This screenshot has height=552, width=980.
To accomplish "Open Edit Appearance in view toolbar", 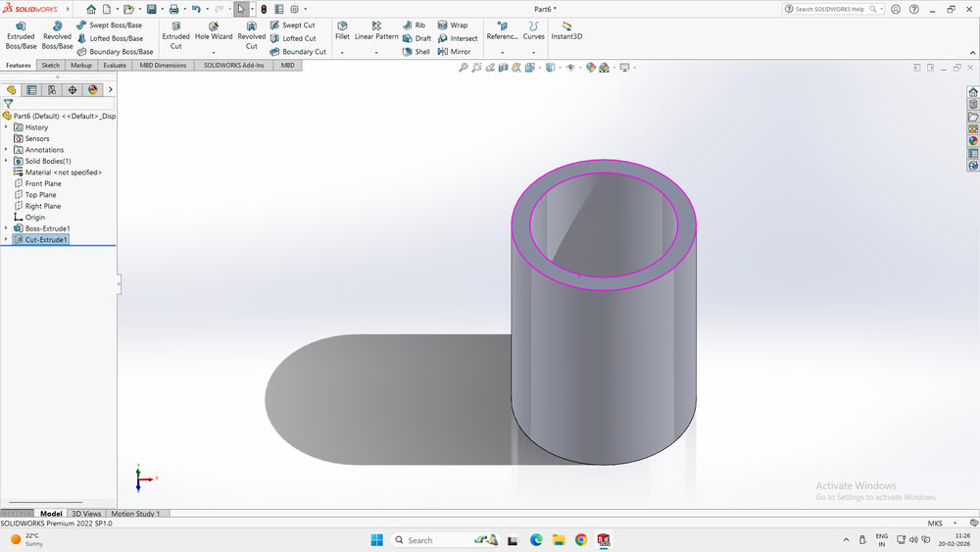I will click(x=591, y=68).
